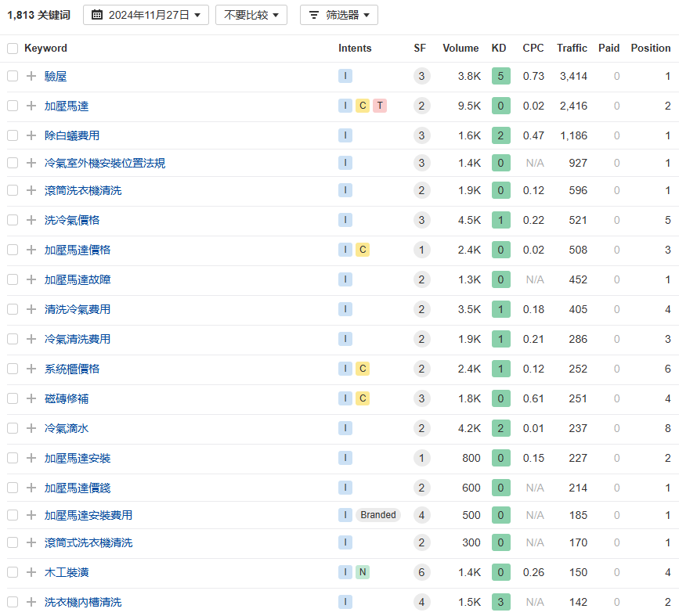Click the Branded badge for 加壓馬達安裝費用
The height and width of the screenshot is (616, 679).
pos(378,515)
